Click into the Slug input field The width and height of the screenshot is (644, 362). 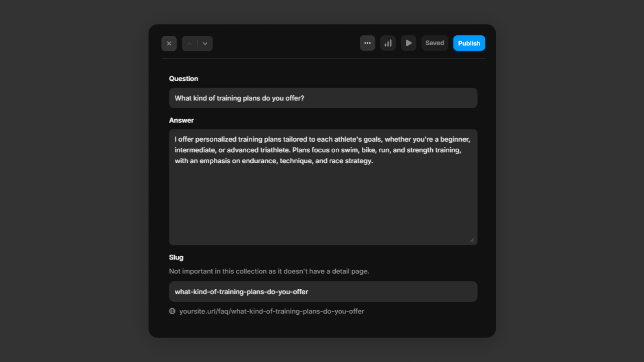pyautogui.click(x=323, y=292)
